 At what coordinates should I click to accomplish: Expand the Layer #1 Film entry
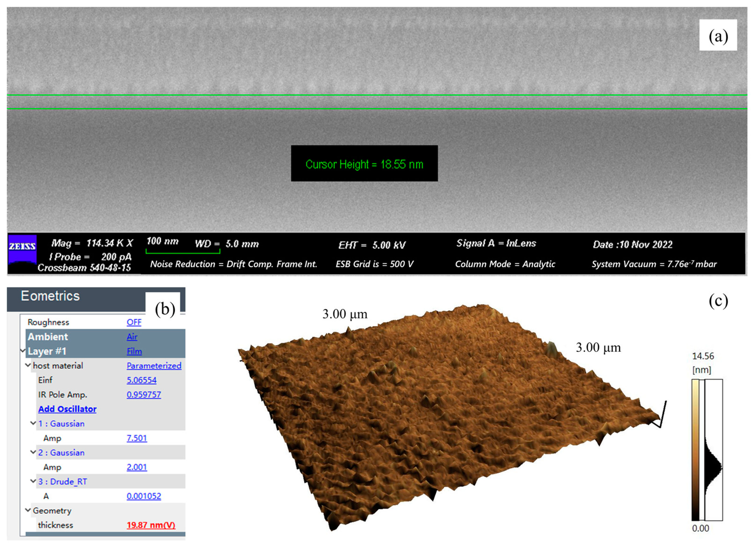coord(23,351)
